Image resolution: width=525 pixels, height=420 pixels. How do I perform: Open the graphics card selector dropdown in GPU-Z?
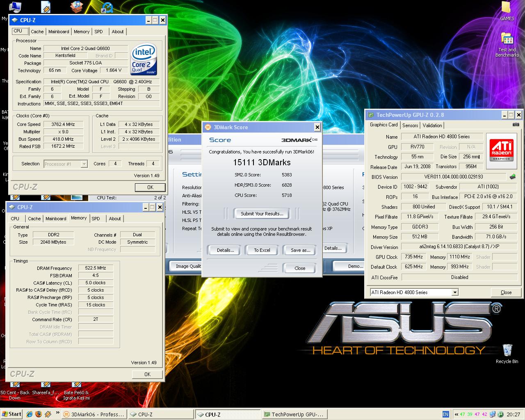[454, 292]
